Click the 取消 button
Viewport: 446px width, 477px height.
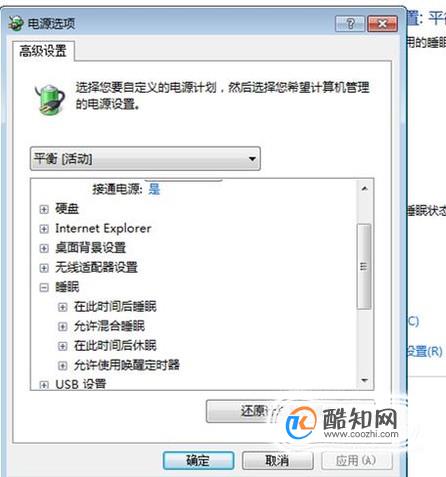click(277, 461)
